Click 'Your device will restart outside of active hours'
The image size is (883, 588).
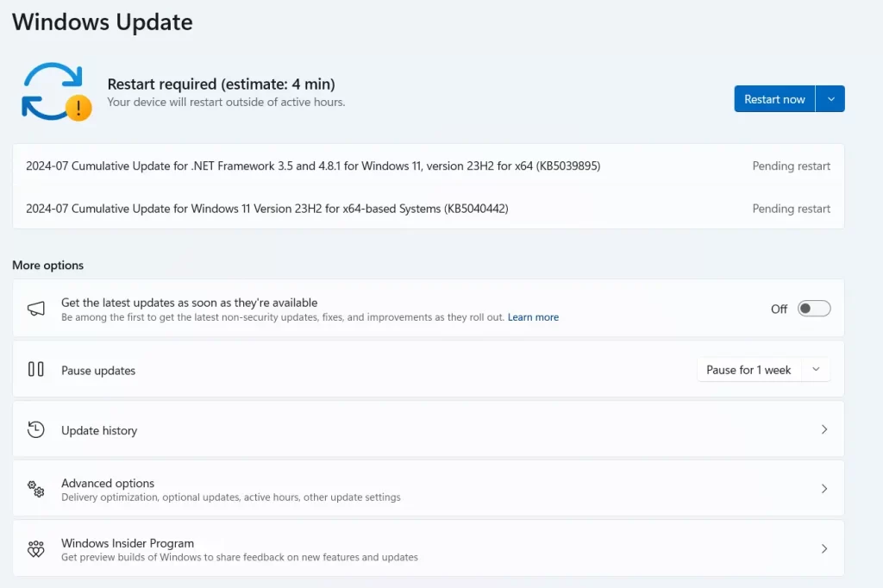tap(227, 102)
